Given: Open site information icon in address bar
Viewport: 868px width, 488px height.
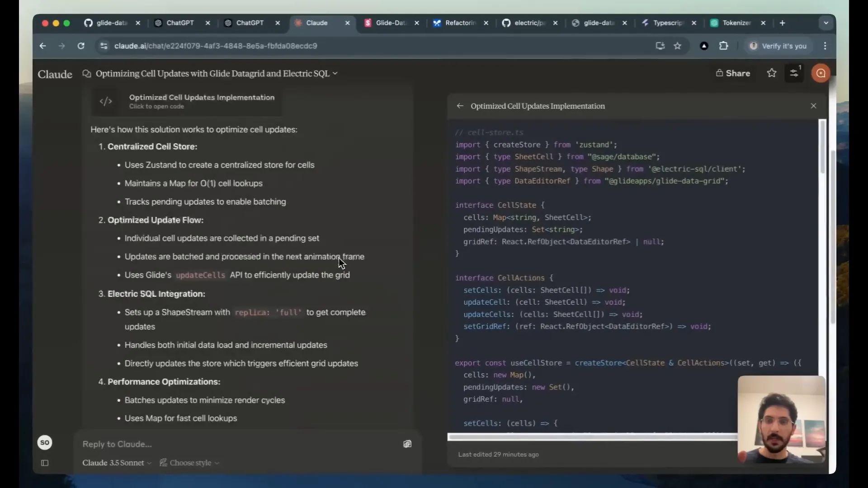Looking at the screenshot, I should tap(104, 46).
